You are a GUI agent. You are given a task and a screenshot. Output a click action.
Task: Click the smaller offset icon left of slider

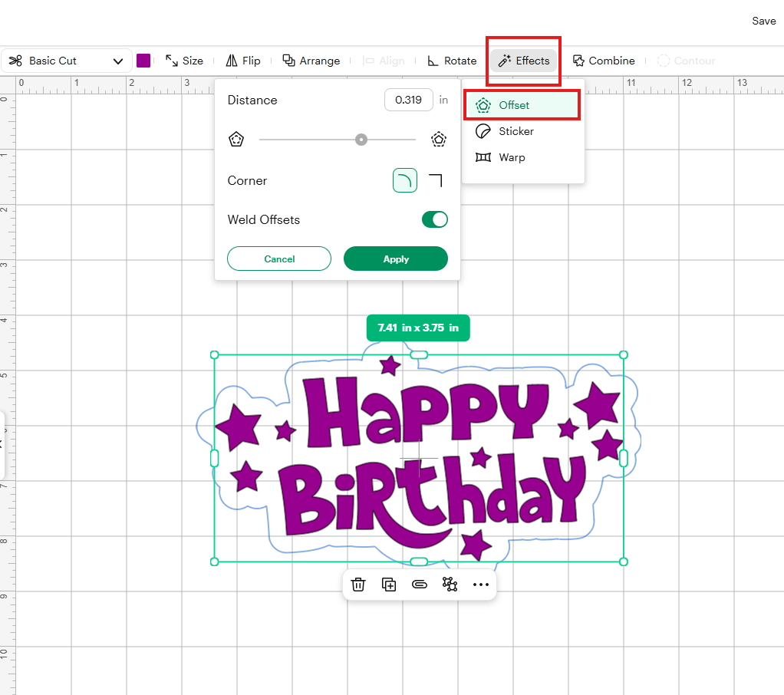tap(236, 140)
